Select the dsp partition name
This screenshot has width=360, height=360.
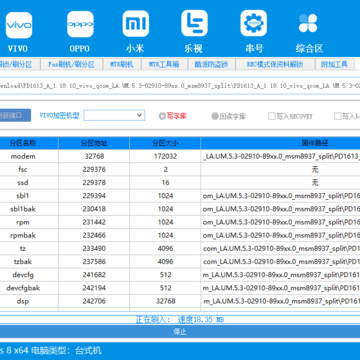23,301
